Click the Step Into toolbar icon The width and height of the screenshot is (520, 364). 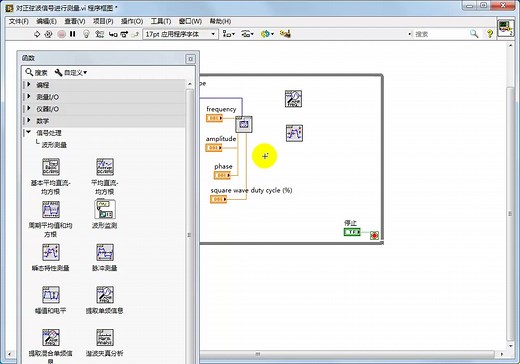113,34
